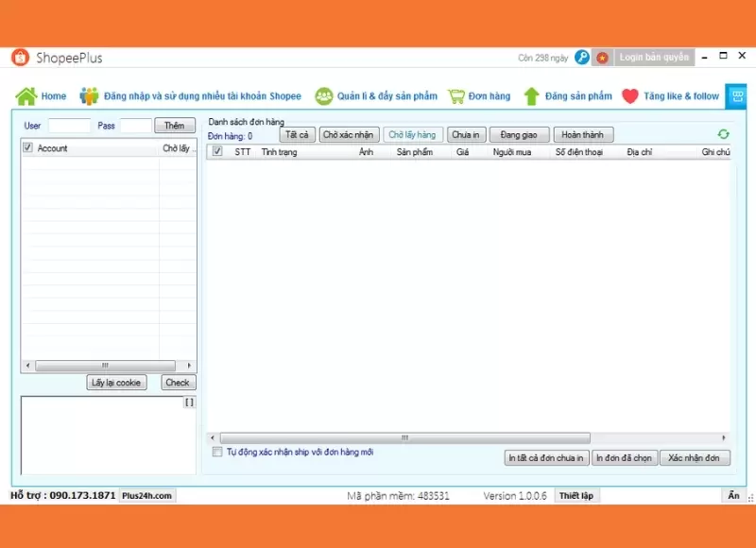Click the log text area below Check
This screenshot has height=548, width=756.
point(109,436)
